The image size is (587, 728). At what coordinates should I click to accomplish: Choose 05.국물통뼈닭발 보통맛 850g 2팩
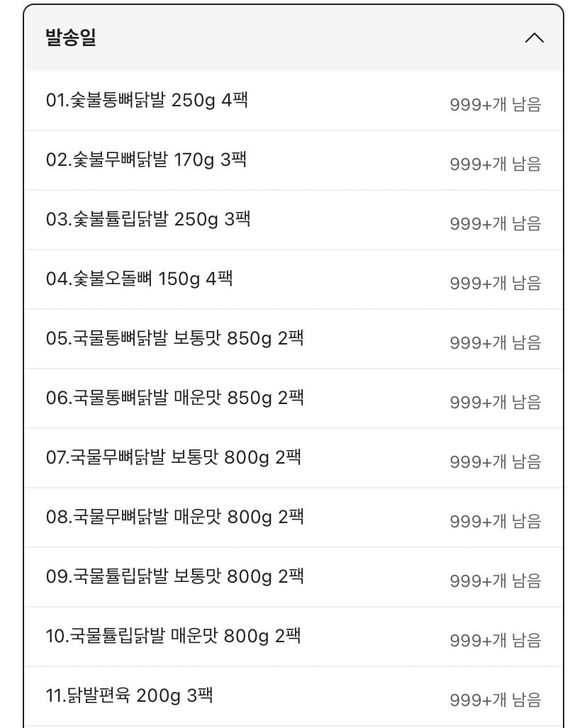(x=174, y=339)
